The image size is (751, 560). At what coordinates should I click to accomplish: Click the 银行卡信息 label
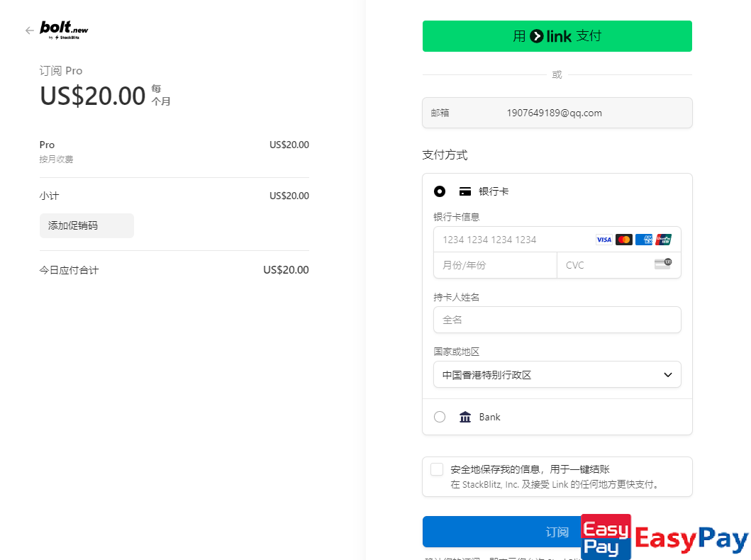[457, 217]
